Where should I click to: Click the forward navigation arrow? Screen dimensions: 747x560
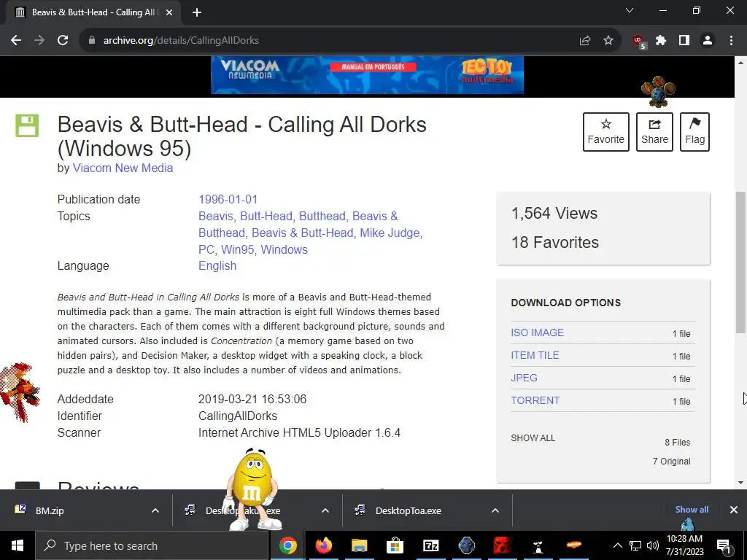pos(39,41)
